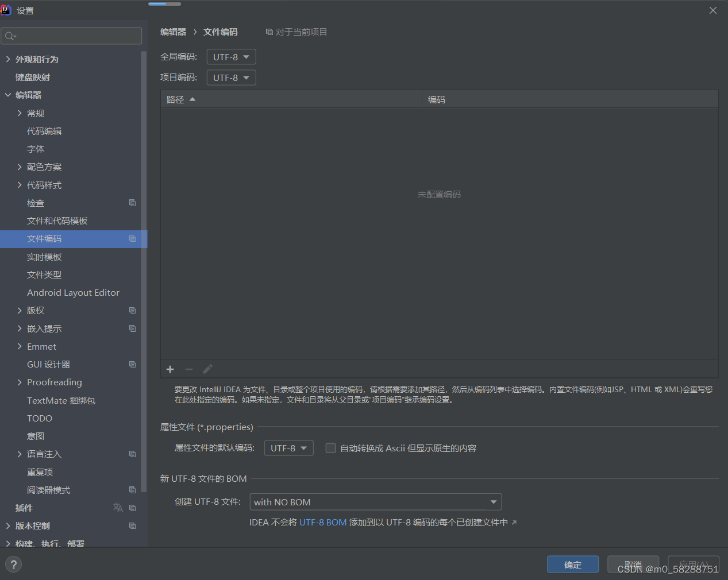Screen dimensions: 728x580
Task: Click the per-project override icon beside 检查
Action: click(x=132, y=203)
